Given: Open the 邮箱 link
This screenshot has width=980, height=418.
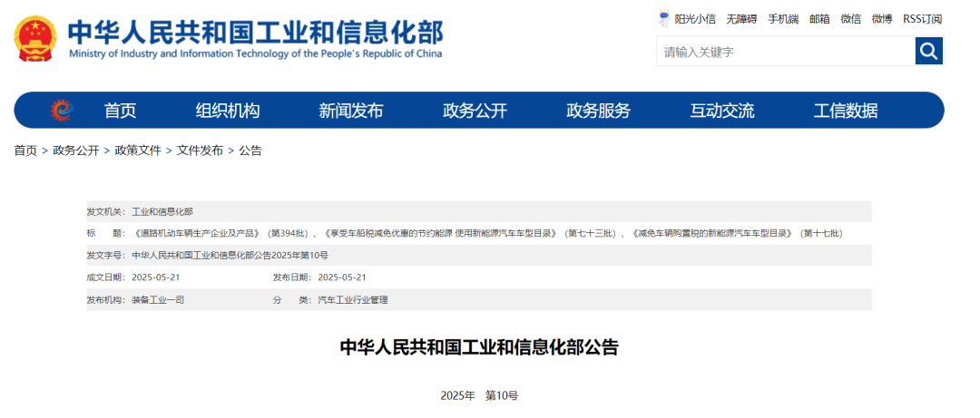Looking at the screenshot, I should (x=819, y=19).
